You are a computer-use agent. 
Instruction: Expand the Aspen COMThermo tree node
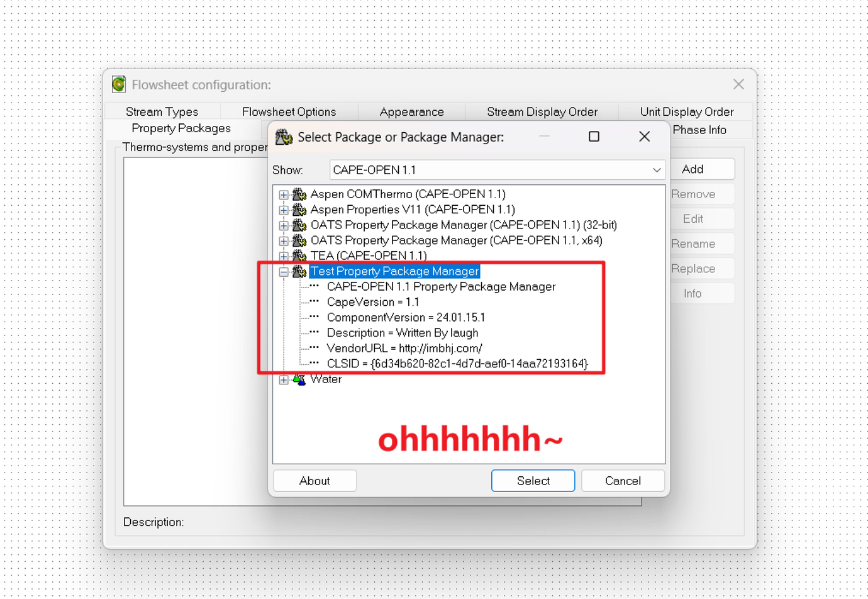click(284, 195)
